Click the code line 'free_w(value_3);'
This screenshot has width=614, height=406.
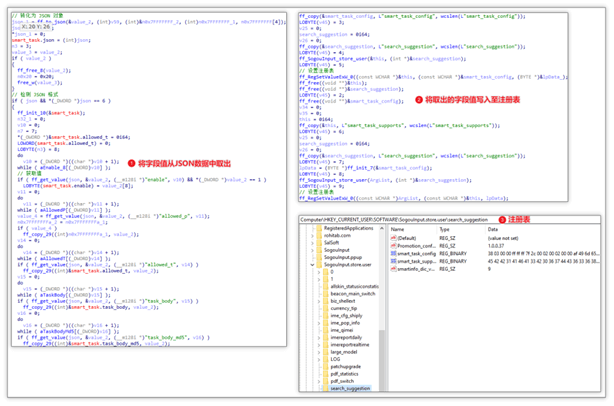point(40,83)
